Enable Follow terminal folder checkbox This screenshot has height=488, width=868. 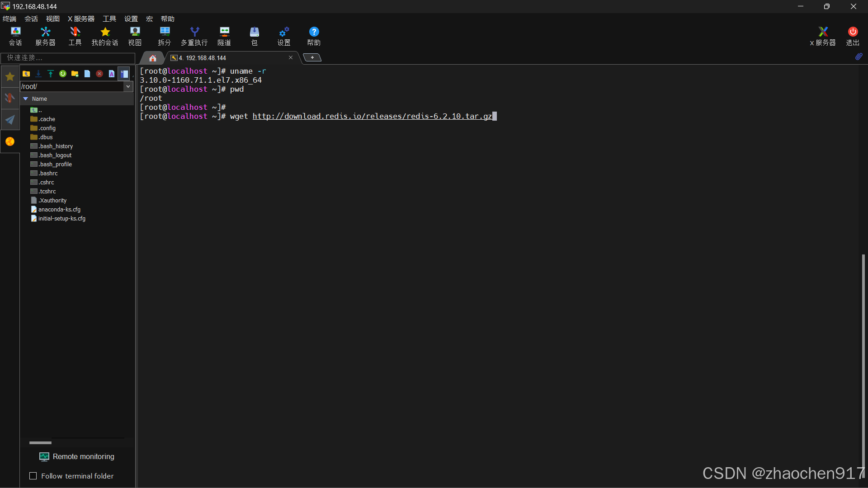33,476
